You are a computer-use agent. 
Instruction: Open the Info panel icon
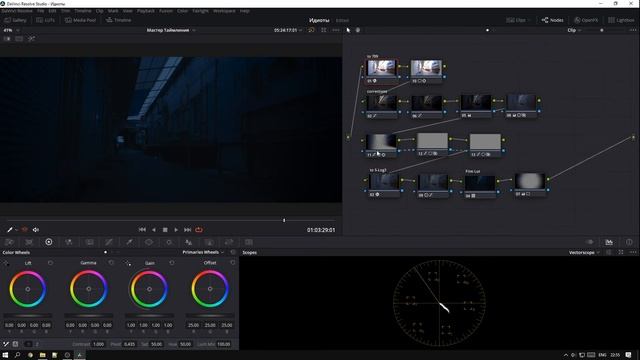pyautogui.click(x=629, y=242)
